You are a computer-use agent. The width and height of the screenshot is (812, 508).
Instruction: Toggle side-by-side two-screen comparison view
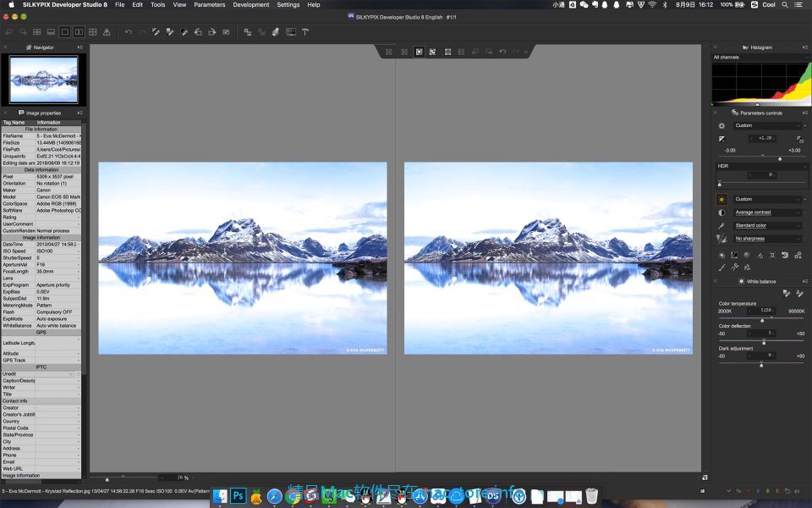click(79, 32)
